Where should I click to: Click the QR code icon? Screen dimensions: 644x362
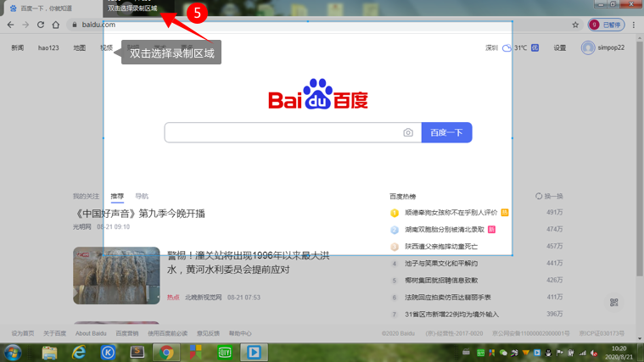[614, 303]
